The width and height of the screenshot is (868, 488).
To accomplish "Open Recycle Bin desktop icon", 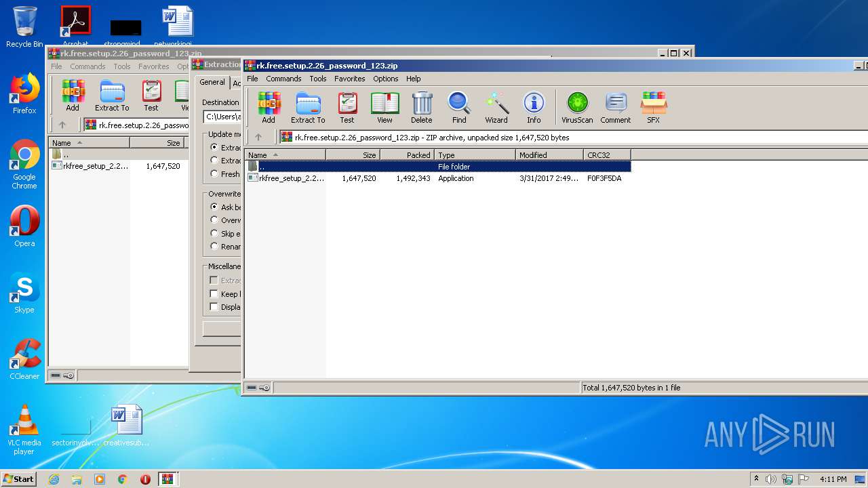I will point(24,27).
